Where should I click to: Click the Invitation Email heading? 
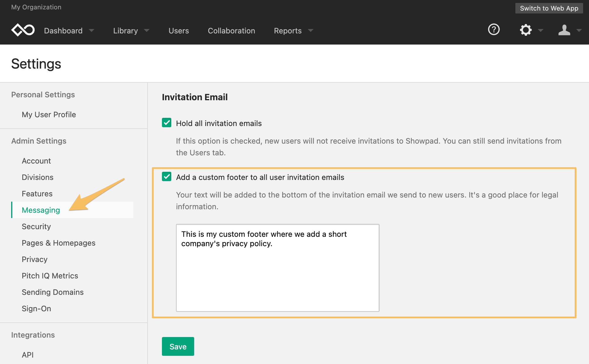click(194, 97)
